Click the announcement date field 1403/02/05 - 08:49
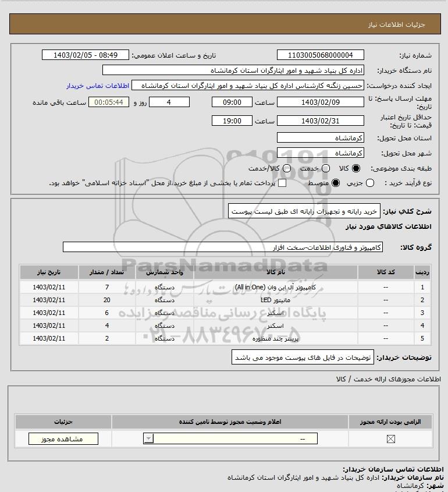This screenshot has width=448, height=492. 86,55
